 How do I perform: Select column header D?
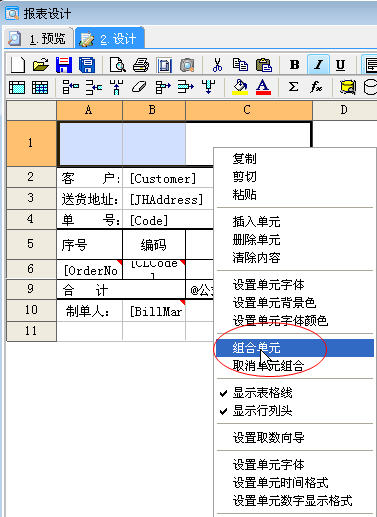coord(345,110)
